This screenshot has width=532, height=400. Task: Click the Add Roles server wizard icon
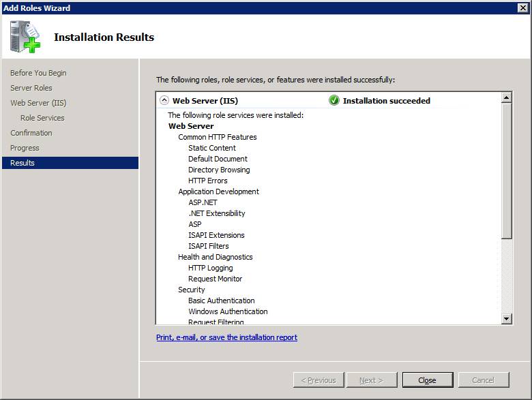[25, 37]
